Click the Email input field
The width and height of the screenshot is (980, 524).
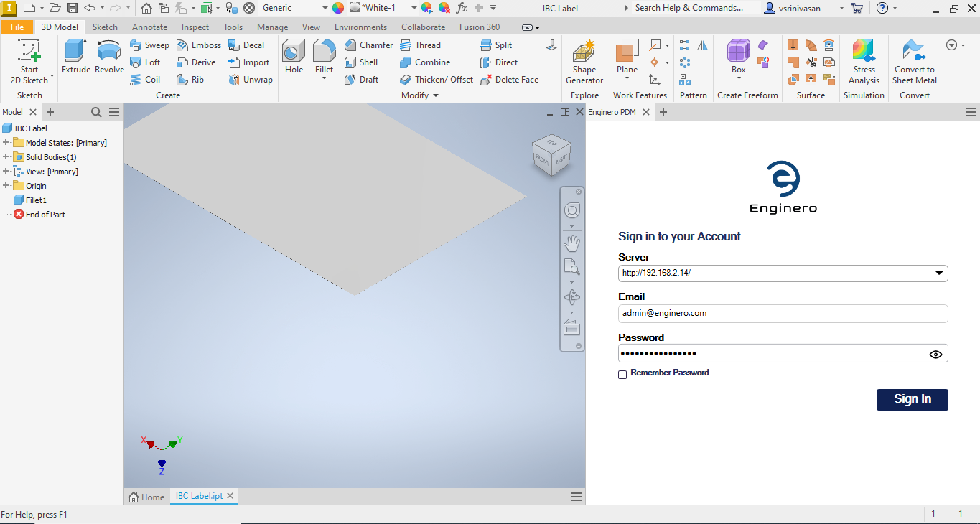pos(783,314)
